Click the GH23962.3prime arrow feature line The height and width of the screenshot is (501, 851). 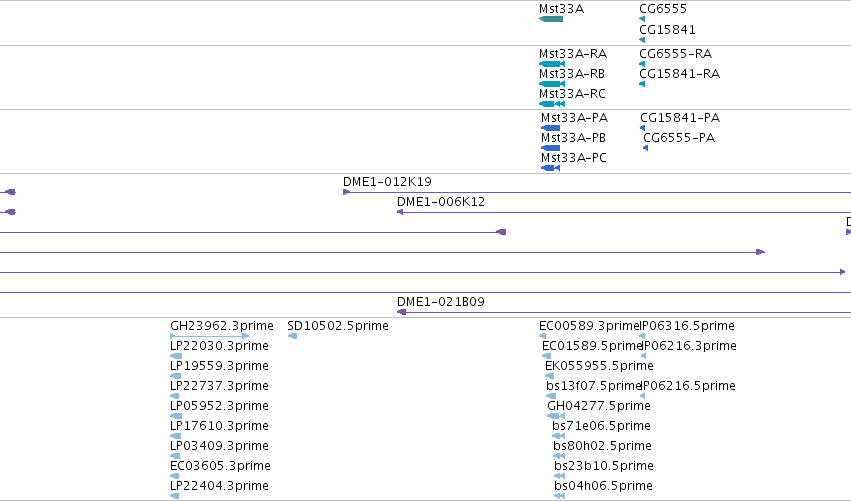point(209,336)
